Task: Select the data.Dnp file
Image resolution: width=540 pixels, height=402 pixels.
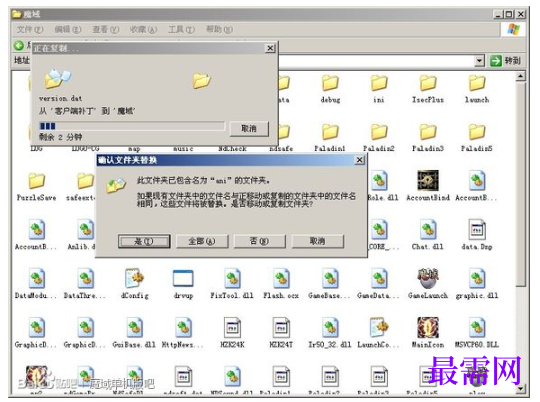Action: [477, 229]
